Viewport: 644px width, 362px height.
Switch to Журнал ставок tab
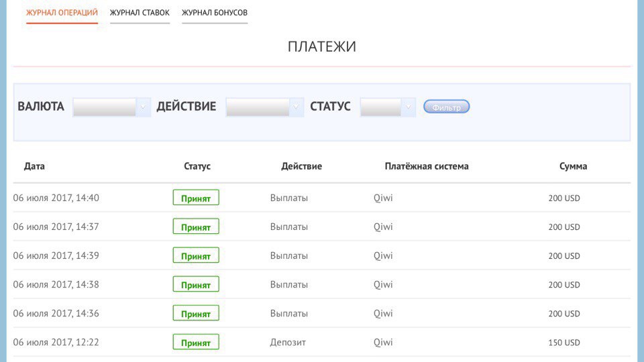140,13
